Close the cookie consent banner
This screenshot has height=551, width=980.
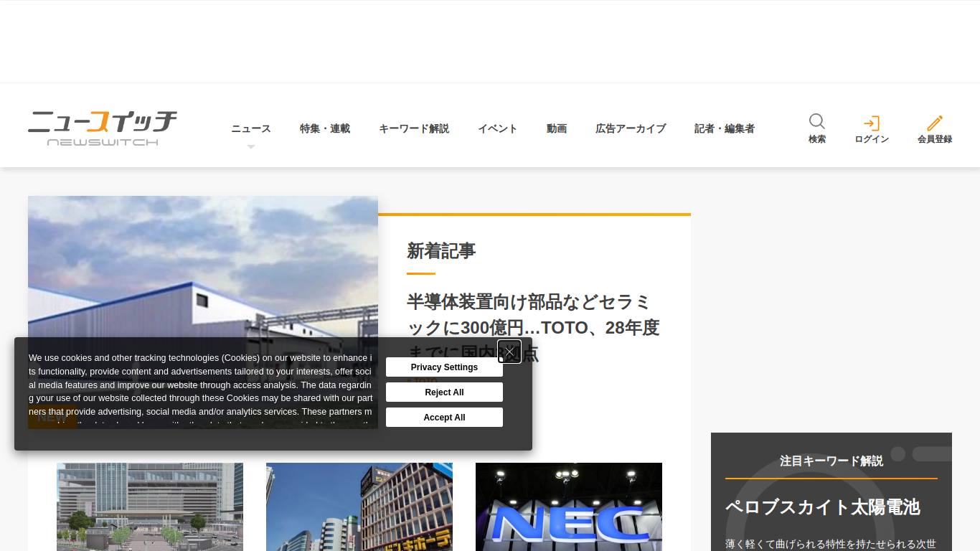tap(509, 352)
